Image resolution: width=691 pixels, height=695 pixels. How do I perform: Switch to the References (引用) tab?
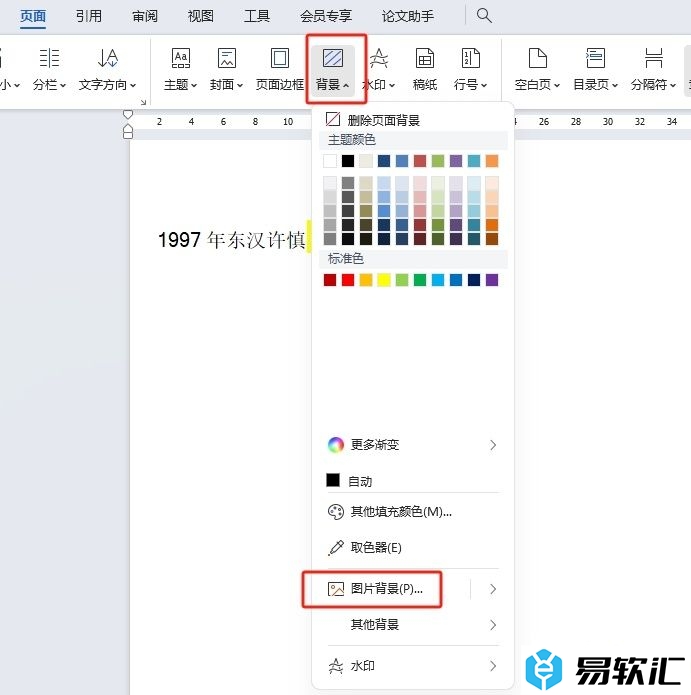click(x=88, y=16)
